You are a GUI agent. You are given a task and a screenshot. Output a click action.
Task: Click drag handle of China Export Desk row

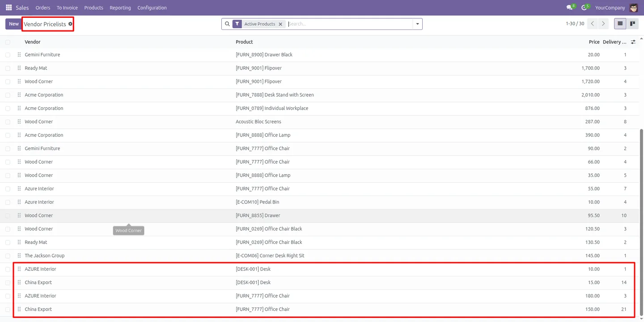pyautogui.click(x=19, y=282)
